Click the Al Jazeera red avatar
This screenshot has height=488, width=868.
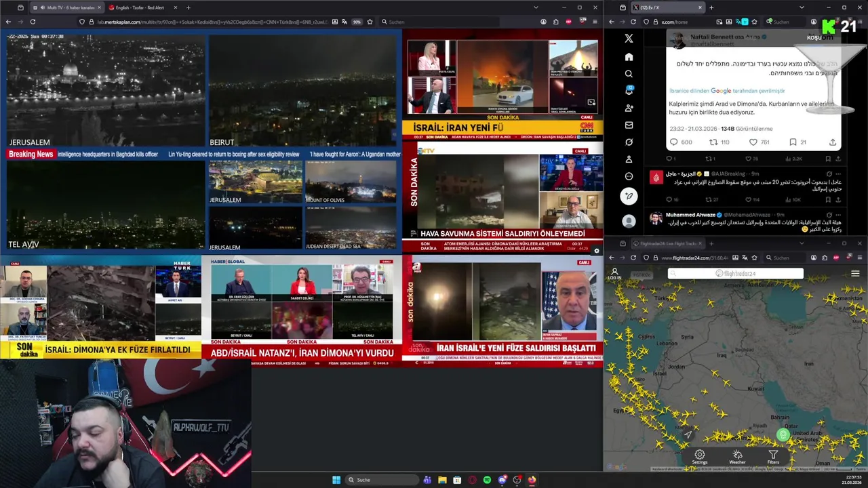656,178
